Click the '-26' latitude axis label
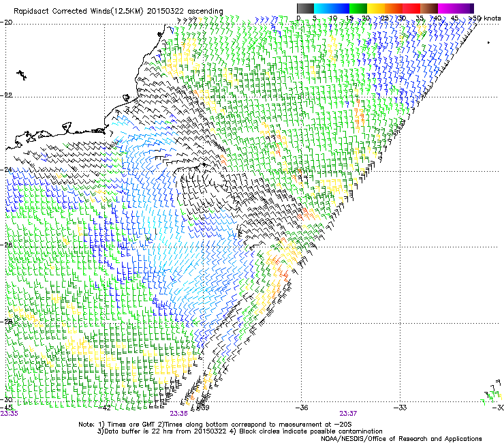The width and height of the screenshot is (504, 443). pyautogui.click(x=6, y=245)
